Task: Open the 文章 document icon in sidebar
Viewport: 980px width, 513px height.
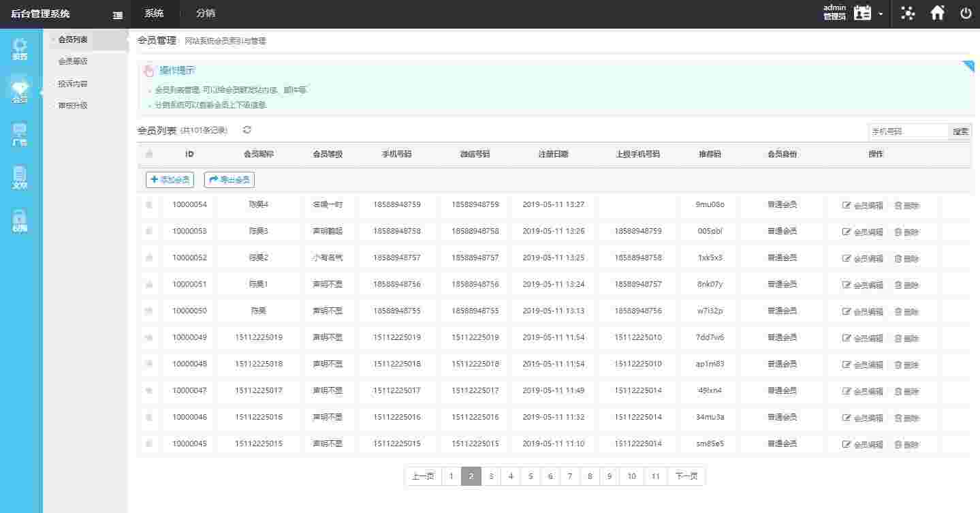Action: [x=20, y=178]
